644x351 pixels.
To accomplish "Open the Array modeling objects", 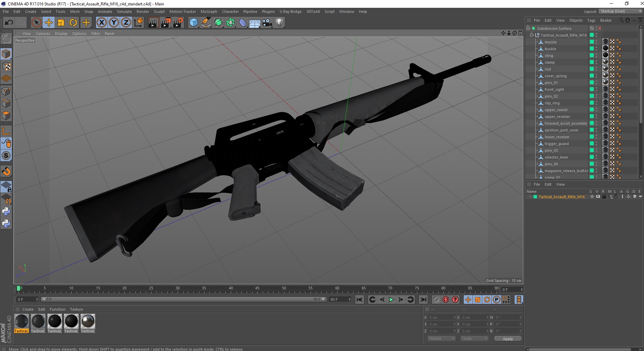I will pyautogui.click(x=230, y=23).
